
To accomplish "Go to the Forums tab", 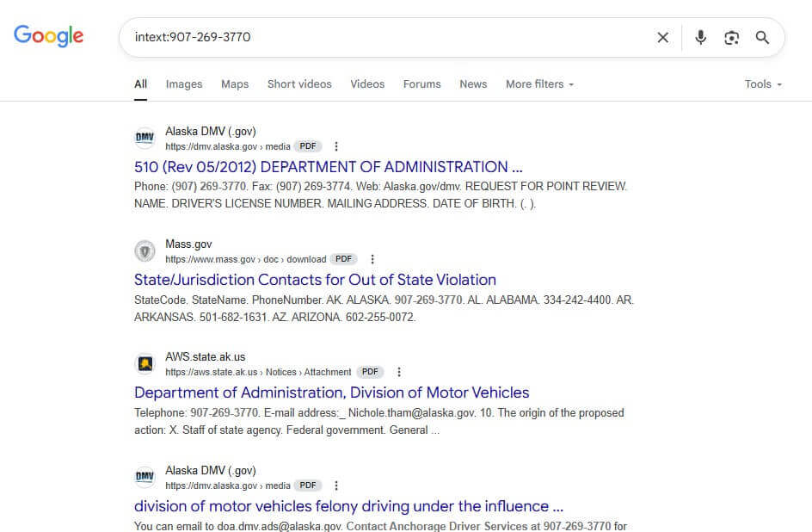I will [x=422, y=84].
